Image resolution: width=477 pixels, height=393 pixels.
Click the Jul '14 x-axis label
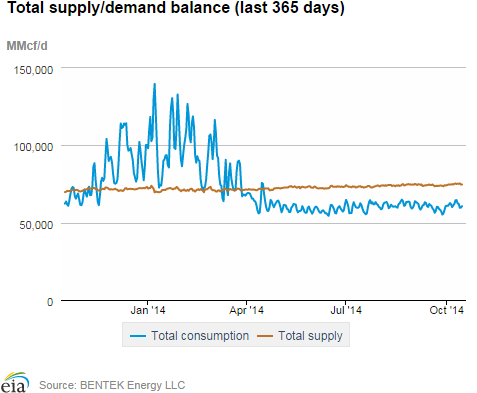tap(346, 310)
